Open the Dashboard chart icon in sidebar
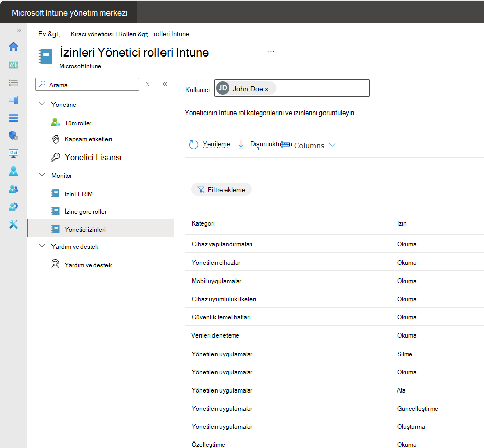Screen dimensions: 484x448 click(13, 65)
